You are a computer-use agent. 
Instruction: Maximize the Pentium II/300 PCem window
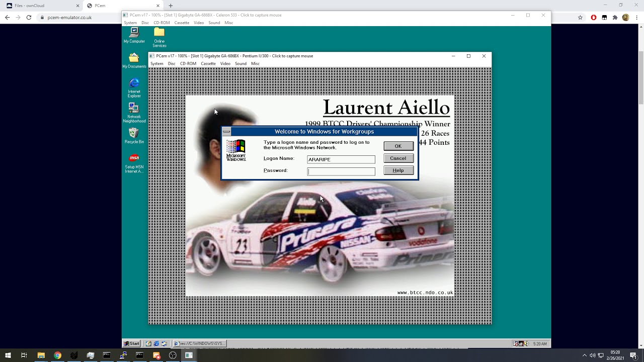(468, 56)
